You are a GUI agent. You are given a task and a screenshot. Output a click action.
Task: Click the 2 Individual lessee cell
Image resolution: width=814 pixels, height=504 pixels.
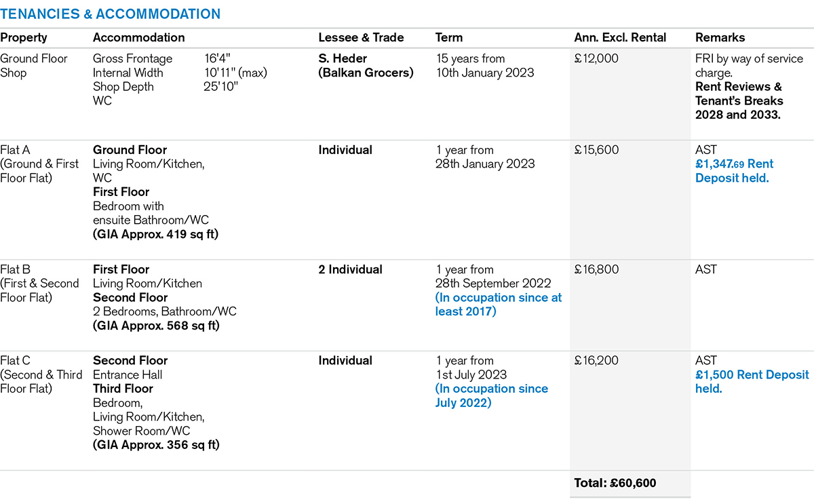pyautogui.click(x=350, y=269)
